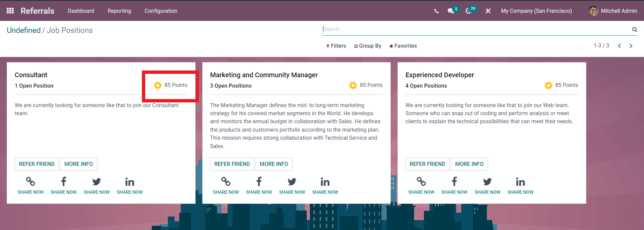Open My Company (San Francisco) switcher
Viewport: 644px width, 230px height.
(536, 11)
